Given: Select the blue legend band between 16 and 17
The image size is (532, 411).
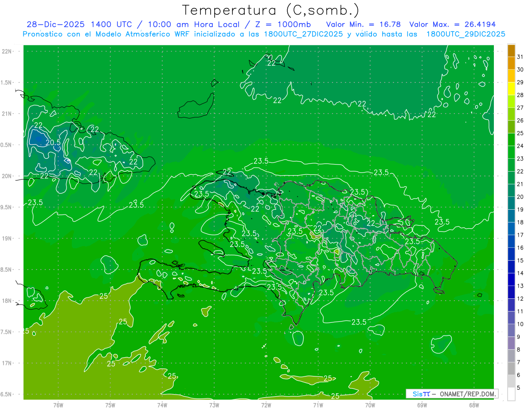Looking at the screenshot, I should [x=511, y=242].
